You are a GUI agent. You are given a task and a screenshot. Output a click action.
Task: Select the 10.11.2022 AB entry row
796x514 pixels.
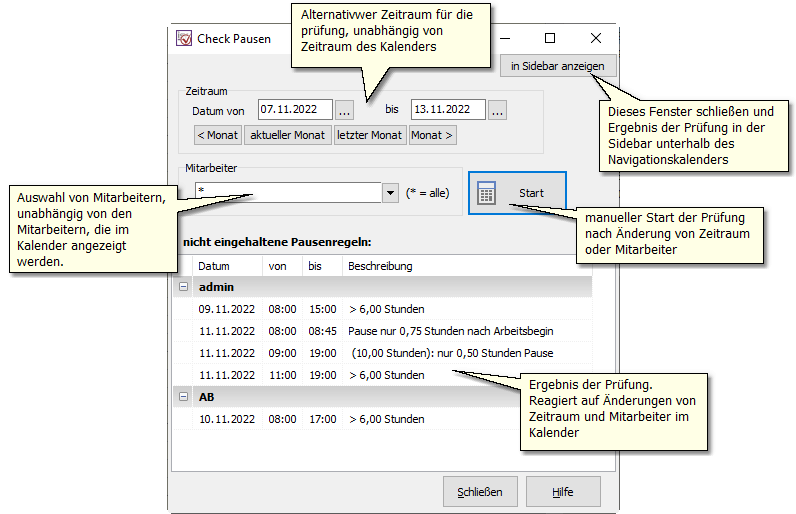[380, 419]
